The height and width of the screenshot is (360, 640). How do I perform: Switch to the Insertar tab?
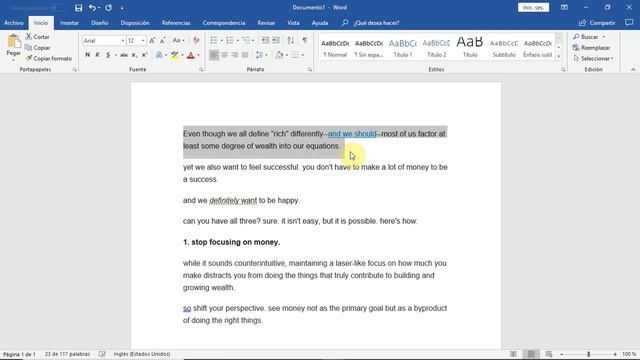[x=69, y=23]
